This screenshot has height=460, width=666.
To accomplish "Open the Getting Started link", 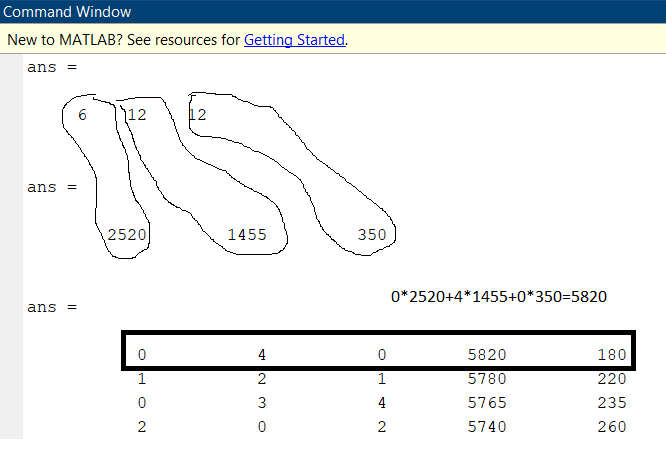I will click(294, 41).
